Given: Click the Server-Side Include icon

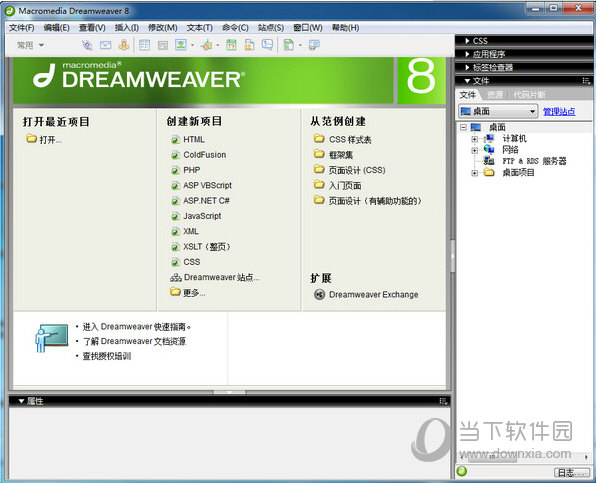Looking at the screenshot, I should pos(249,45).
